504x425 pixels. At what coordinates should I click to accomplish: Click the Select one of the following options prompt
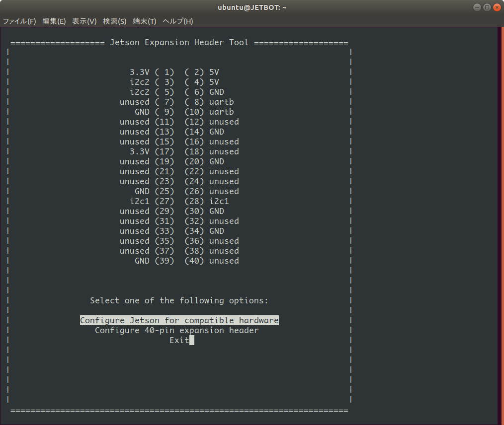pyautogui.click(x=179, y=301)
